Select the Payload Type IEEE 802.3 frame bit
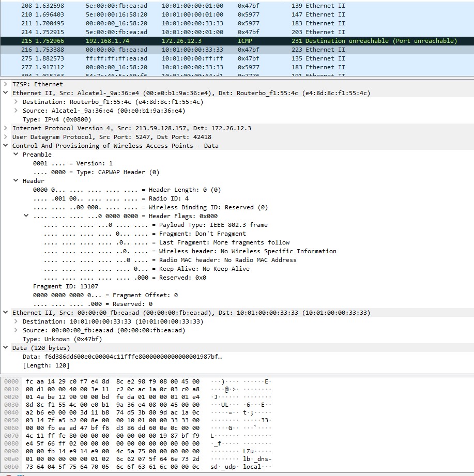 pyautogui.click(x=155, y=225)
